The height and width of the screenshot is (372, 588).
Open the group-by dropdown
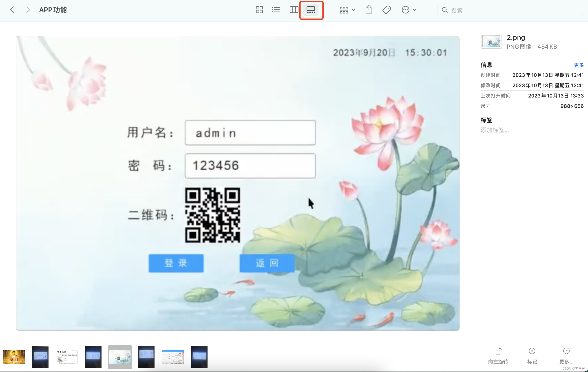[347, 10]
